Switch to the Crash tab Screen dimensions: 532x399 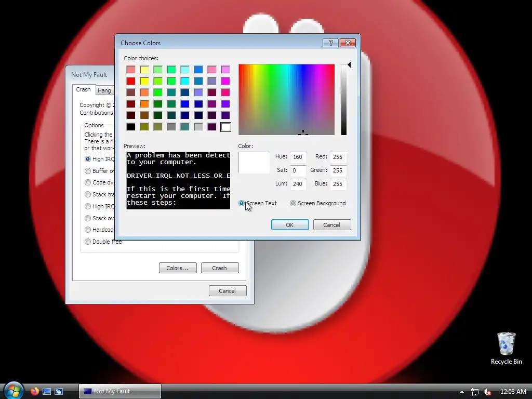tap(84, 89)
